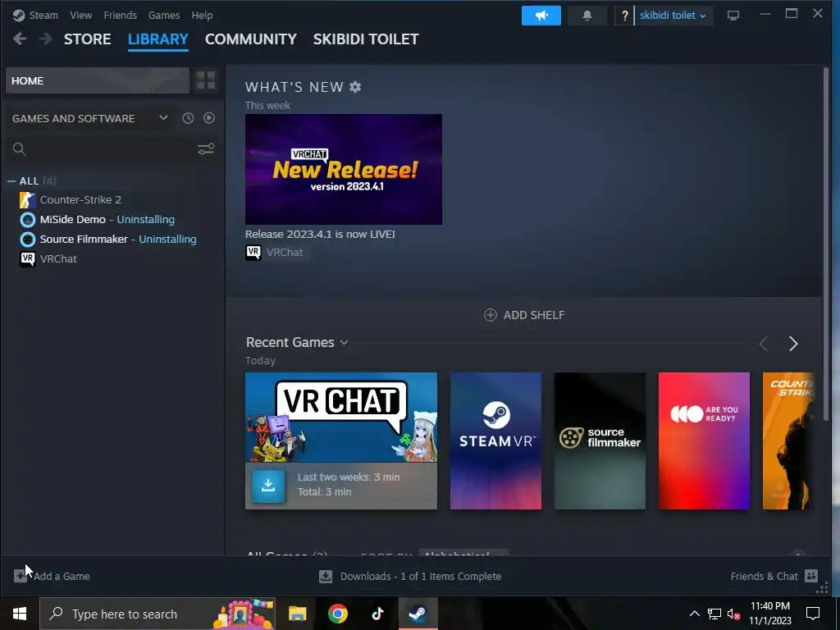Switch to collections grid view icon

(x=205, y=80)
